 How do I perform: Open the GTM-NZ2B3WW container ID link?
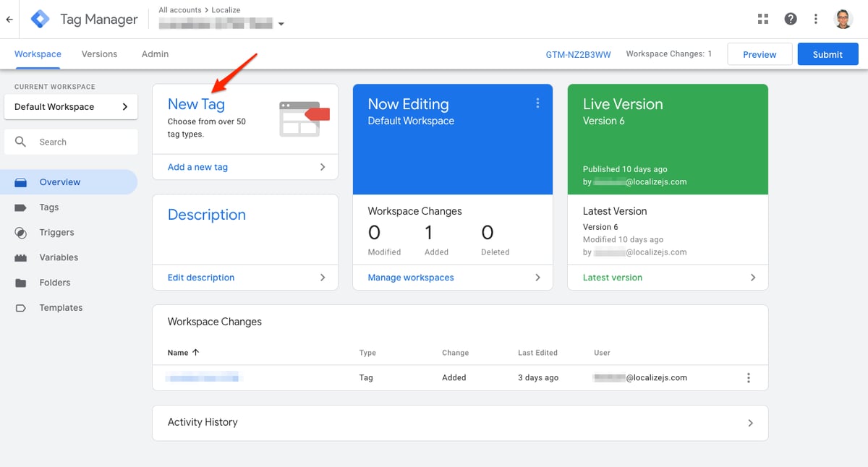click(578, 54)
